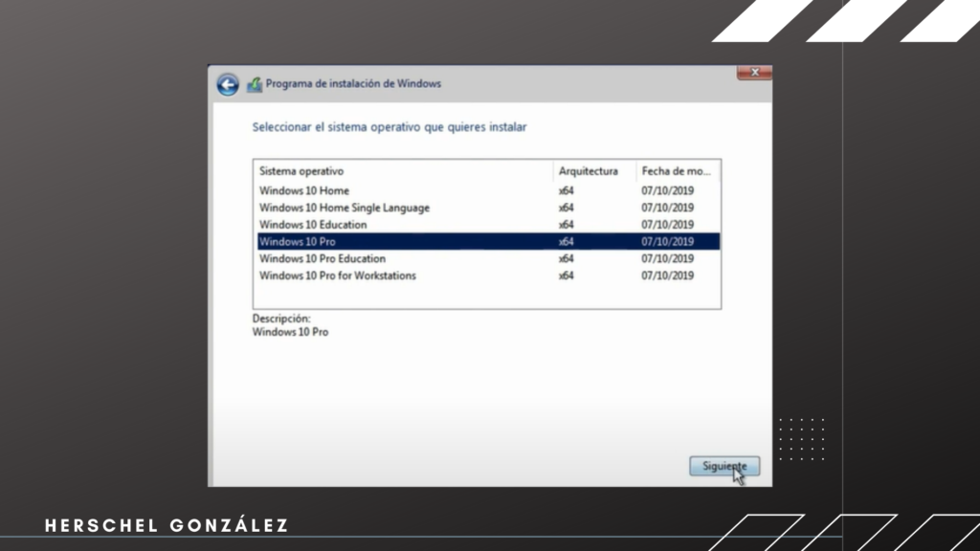Select Windows 10 Home edition
This screenshot has width=980, height=551.
coord(488,190)
